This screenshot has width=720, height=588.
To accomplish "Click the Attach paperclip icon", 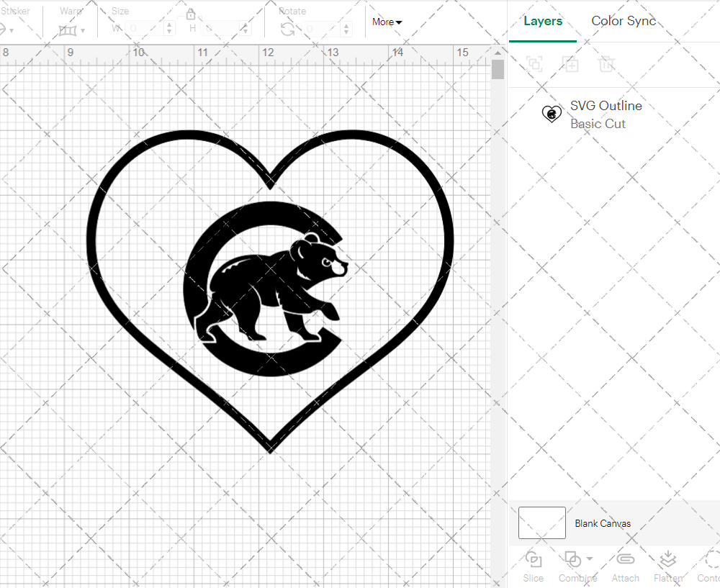I will 625,559.
